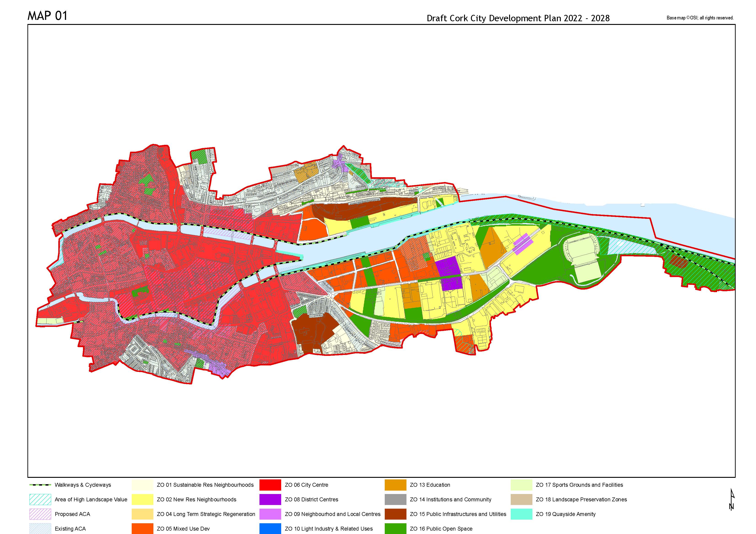Click the Draft Cork City Development Plan heading
756x534 pixels.
[x=518, y=18]
